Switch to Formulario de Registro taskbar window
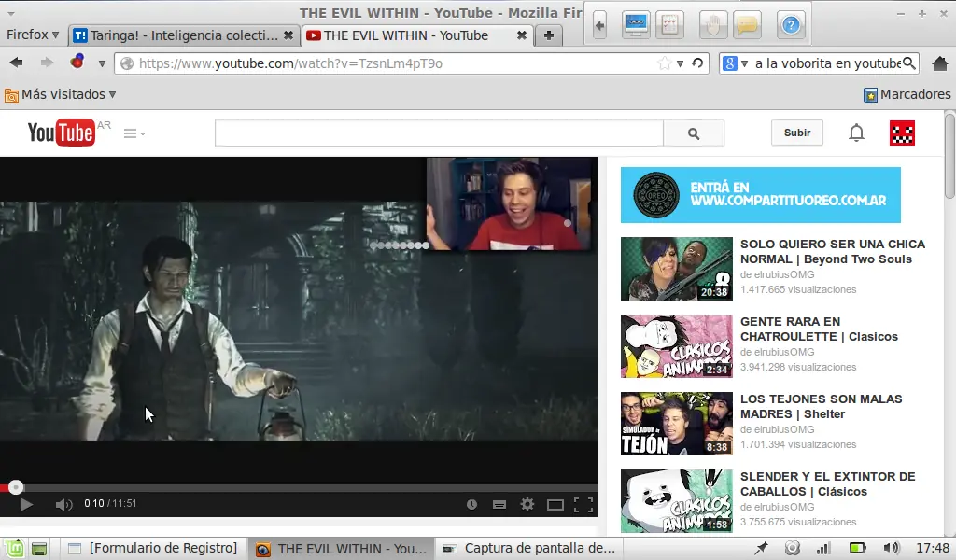 (x=154, y=549)
